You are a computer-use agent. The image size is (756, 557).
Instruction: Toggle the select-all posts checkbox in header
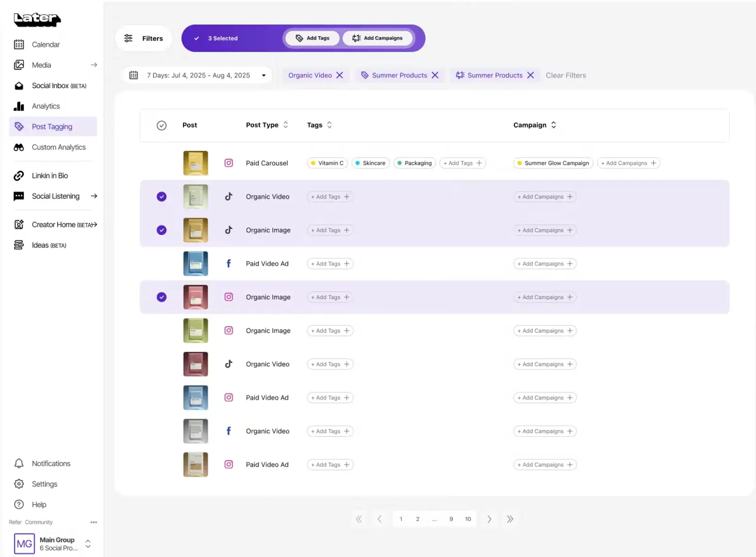161,126
